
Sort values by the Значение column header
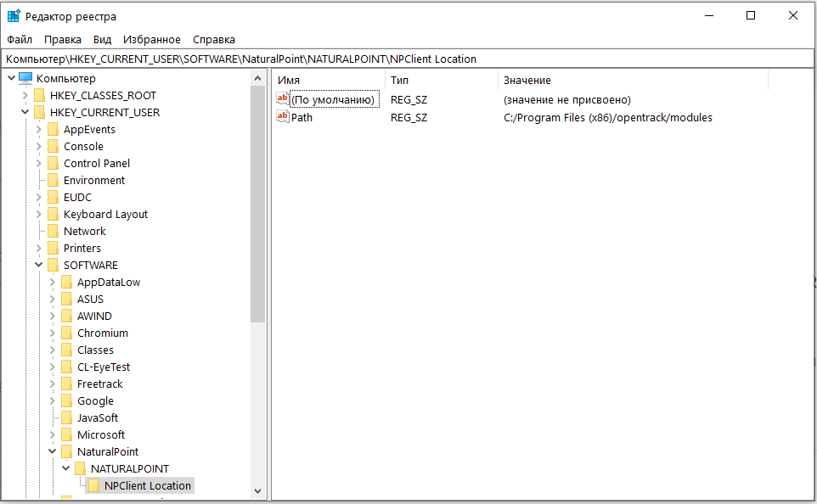(633, 80)
